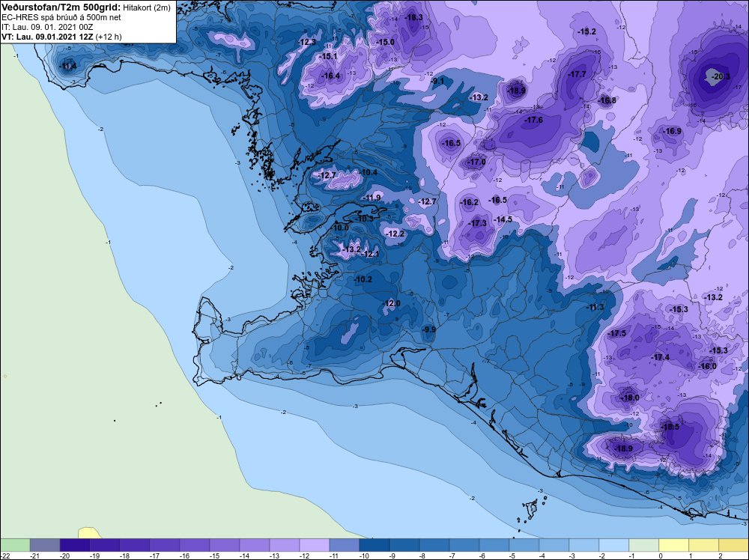Screen dimensions: 749x560
Task: Click the -15.1 temperature value
Action: tap(328, 56)
